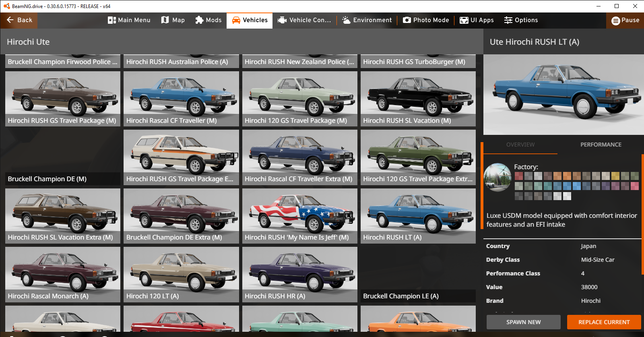Pick the teal factory color swatch
The width and height of the screenshot is (644, 337).
coord(548,186)
